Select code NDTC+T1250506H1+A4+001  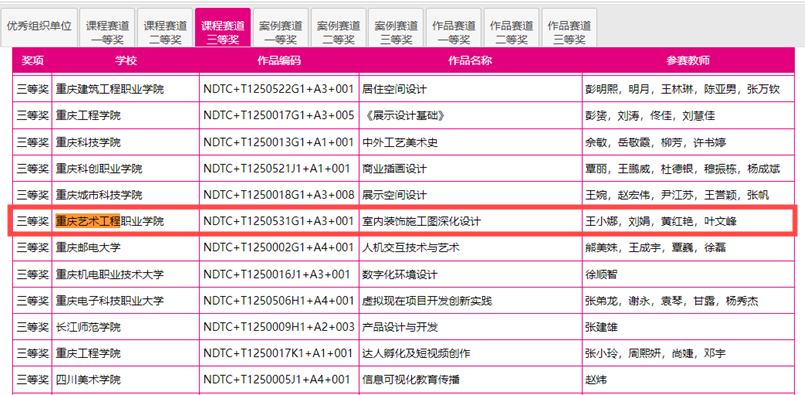[x=279, y=301]
